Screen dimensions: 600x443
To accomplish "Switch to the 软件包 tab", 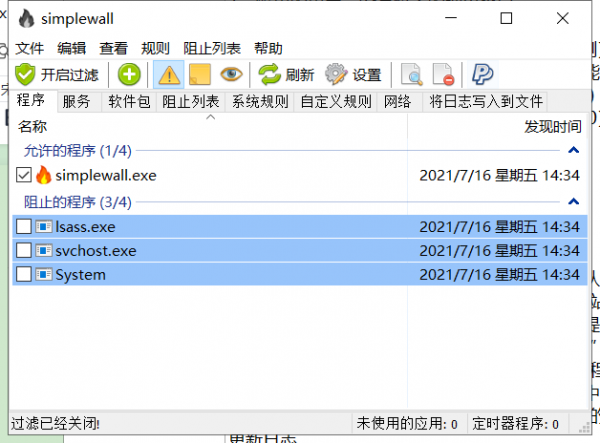I will point(129,102).
